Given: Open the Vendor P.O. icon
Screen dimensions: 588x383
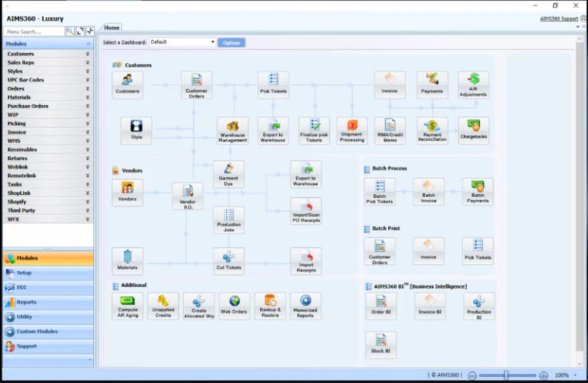Looking at the screenshot, I should click(x=188, y=196).
